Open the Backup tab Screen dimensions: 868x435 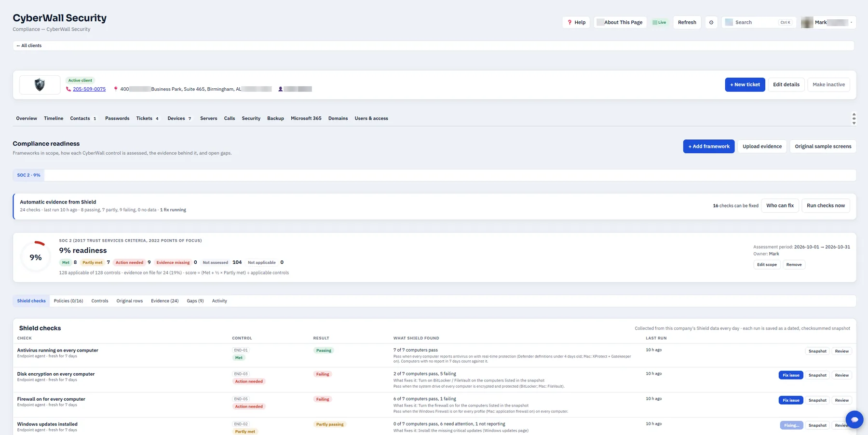[x=275, y=119]
